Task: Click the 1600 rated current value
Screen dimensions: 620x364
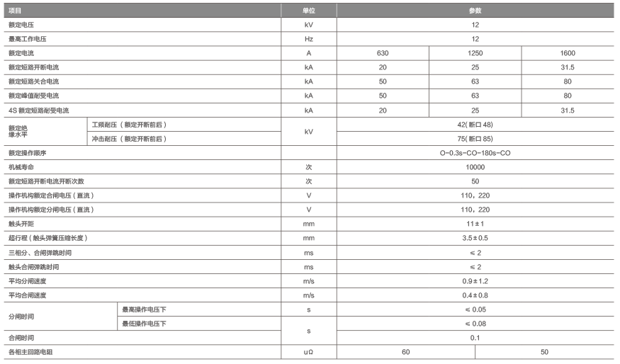Action: tap(568, 53)
